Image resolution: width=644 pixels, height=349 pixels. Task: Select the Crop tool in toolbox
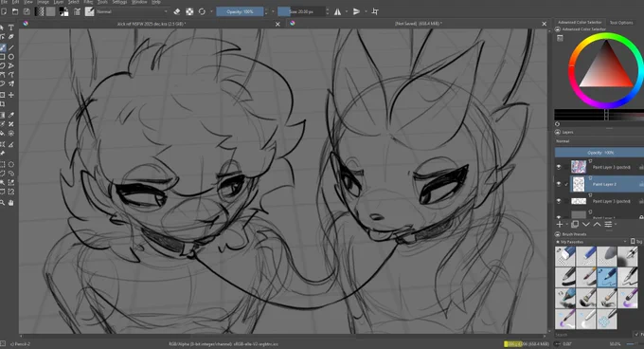(x=3, y=104)
